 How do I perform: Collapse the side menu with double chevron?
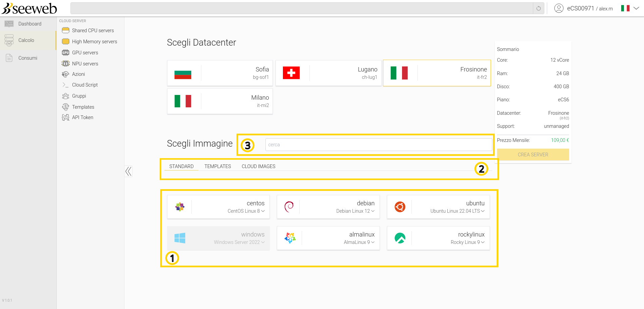coord(129,171)
